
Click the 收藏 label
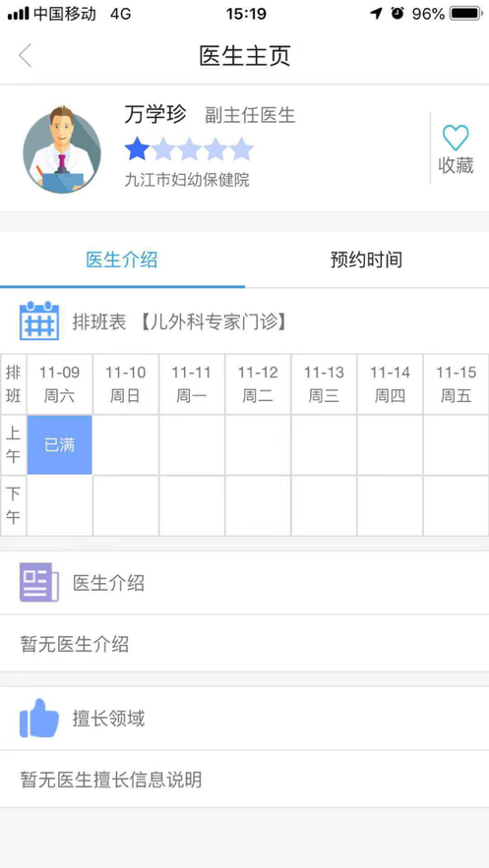tap(456, 165)
